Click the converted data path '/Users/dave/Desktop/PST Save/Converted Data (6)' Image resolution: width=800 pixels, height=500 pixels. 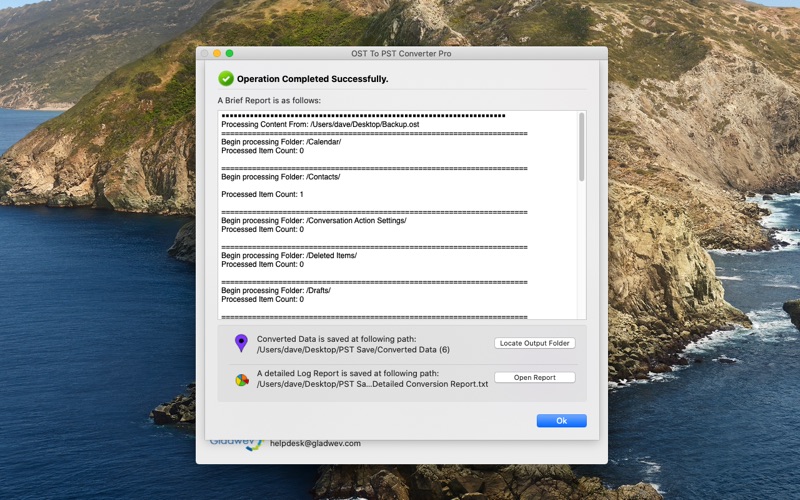(x=353, y=350)
